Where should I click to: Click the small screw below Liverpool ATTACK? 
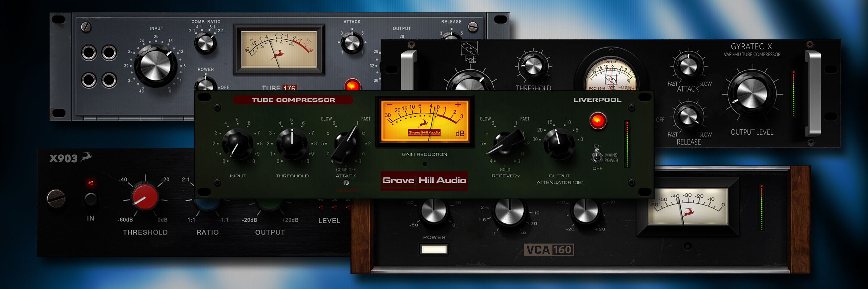coord(346,183)
